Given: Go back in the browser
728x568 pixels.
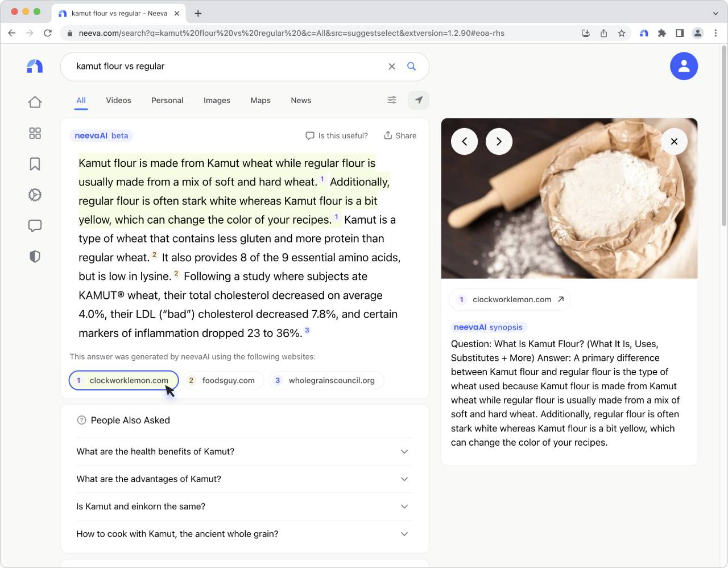Looking at the screenshot, I should (12, 33).
